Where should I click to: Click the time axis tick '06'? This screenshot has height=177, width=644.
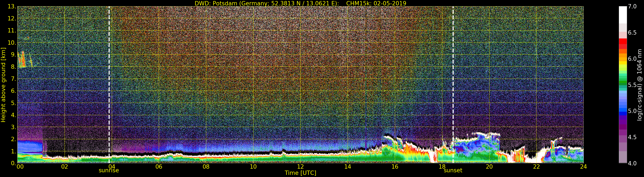tap(159, 167)
